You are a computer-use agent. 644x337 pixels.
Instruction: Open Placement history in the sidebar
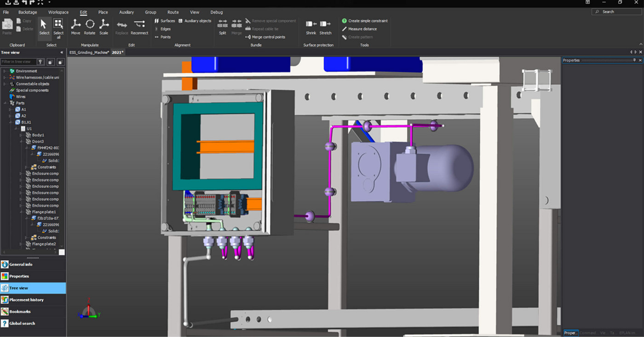tap(26, 300)
